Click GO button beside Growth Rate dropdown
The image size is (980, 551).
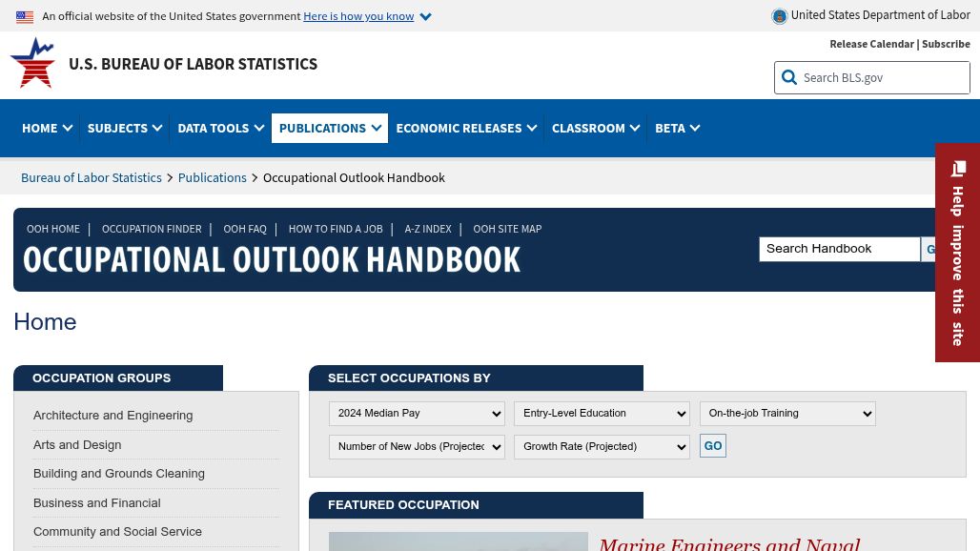point(713,446)
